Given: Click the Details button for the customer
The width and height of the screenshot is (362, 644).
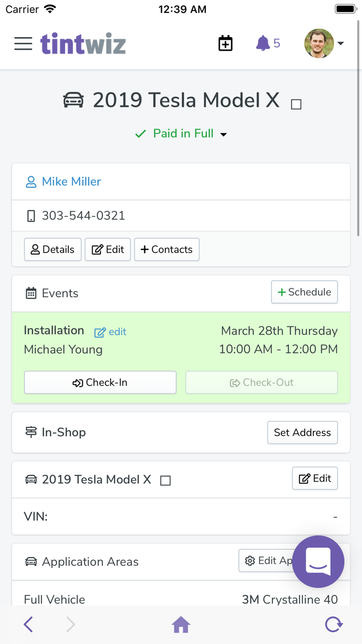Looking at the screenshot, I should pyautogui.click(x=53, y=250).
